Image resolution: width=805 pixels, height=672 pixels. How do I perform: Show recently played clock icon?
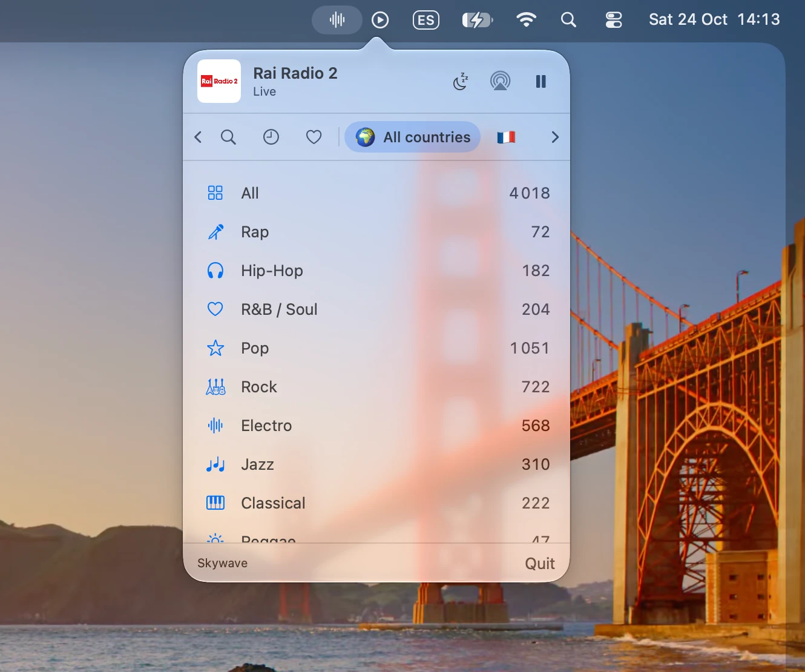[x=271, y=137]
